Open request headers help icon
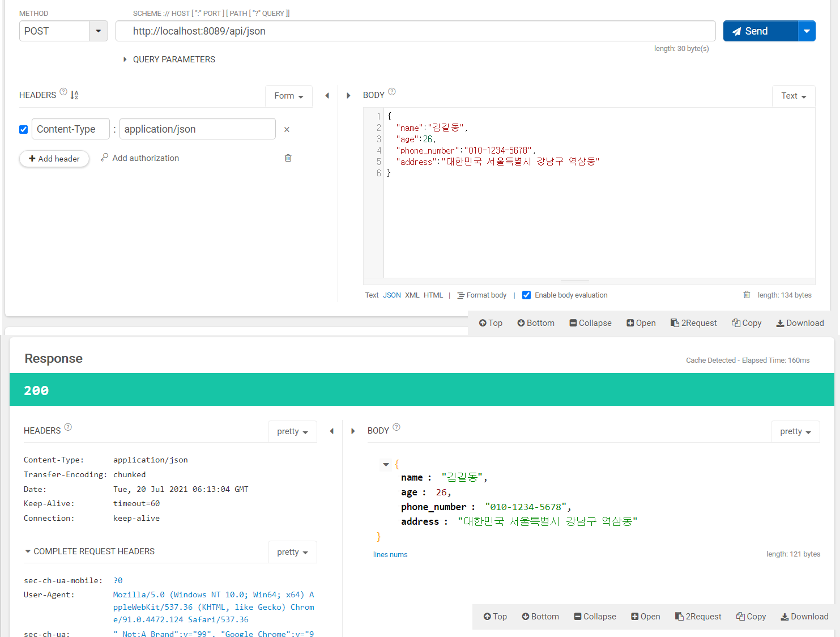This screenshot has width=840, height=637. point(63,91)
